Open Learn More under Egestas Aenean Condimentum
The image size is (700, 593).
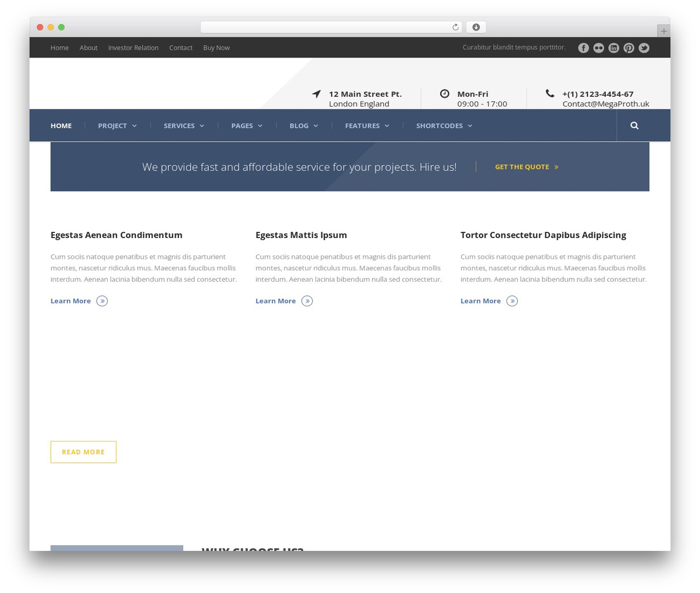[71, 301]
